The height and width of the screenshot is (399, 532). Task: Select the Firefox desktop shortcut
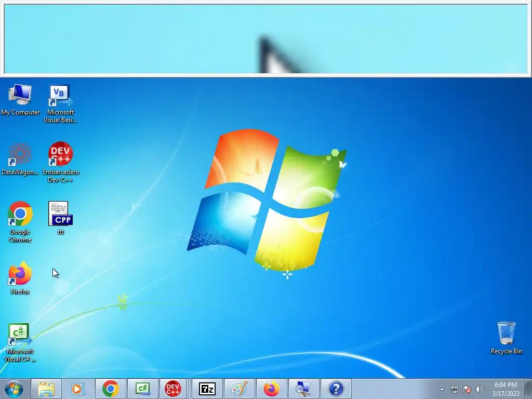click(20, 278)
